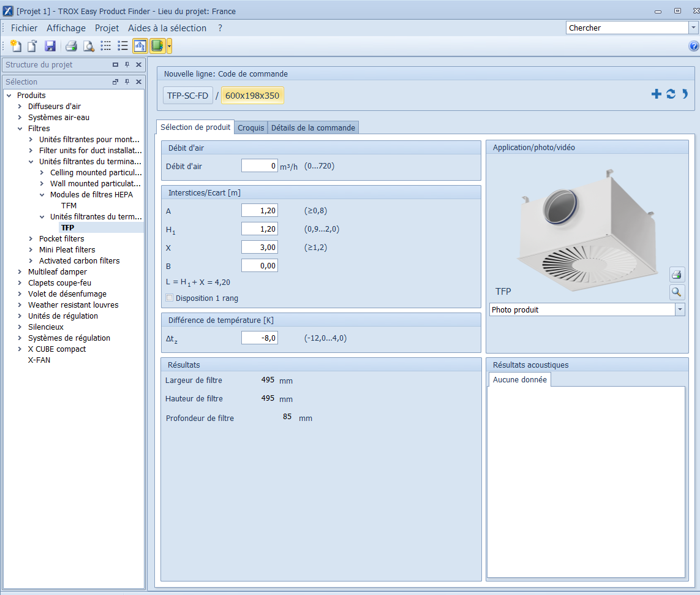Open help with the blue question mark icon
Screen dimensions: 700x595
(x=693, y=46)
